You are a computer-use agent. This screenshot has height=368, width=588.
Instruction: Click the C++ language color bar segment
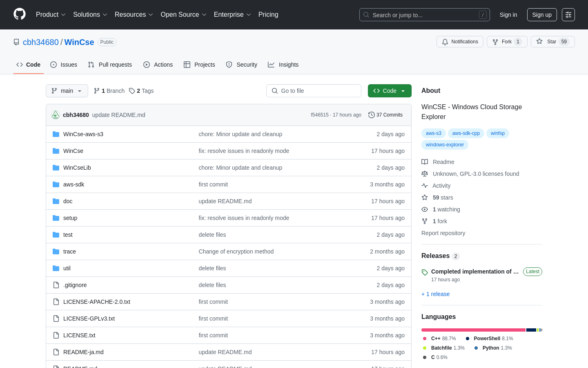(x=473, y=330)
